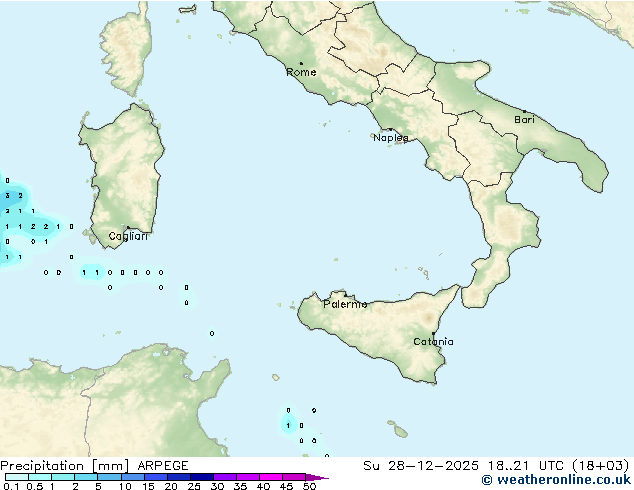Pick the 0.5–1 mm legend swatch
This screenshot has height=490, width=634.
coord(40,477)
